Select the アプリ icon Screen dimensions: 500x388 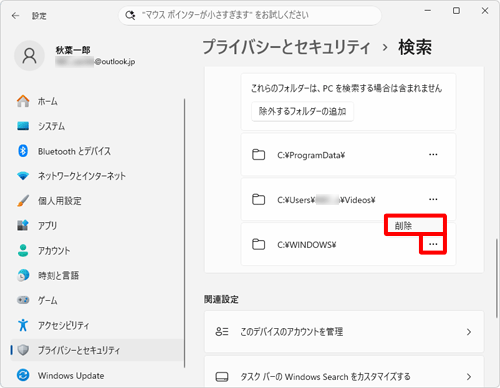click(23, 225)
